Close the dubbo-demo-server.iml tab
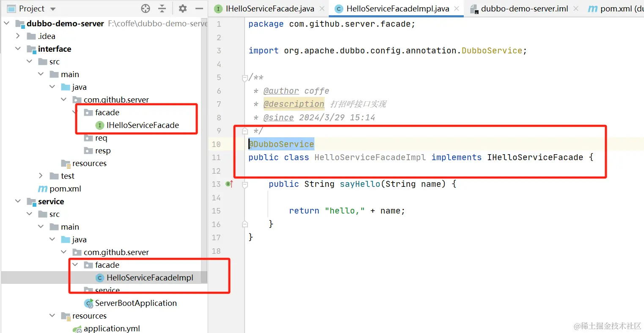This screenshot has width=644, height=333. click(x=576, y=8)
